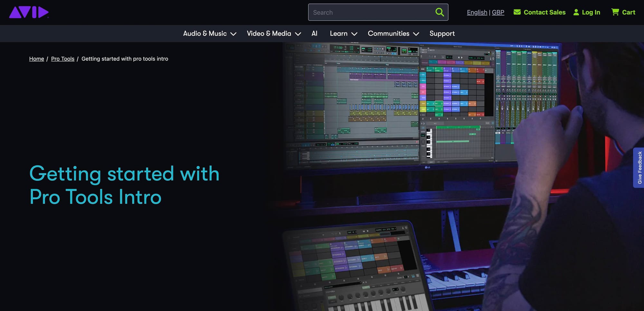The height and width of the screenshot is (311, 644).
Task: Click the magnifying glass search icon
Action: (440, 12)
